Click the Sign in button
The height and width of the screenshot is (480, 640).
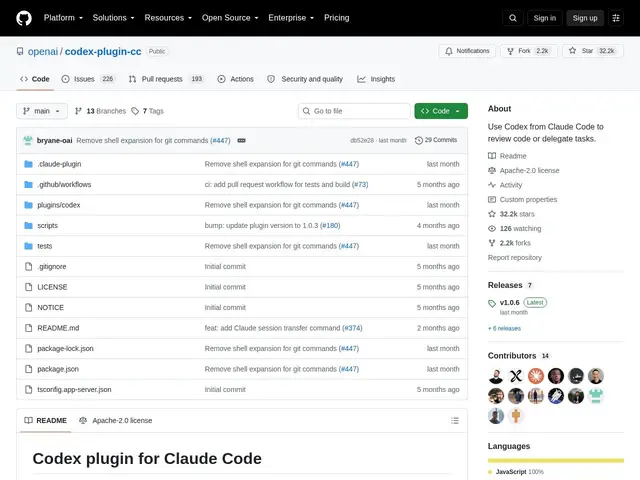tap(544, 18)
